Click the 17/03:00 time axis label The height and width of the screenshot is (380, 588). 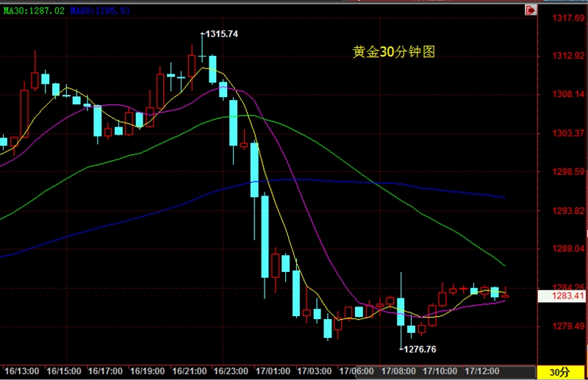(315, 371)
